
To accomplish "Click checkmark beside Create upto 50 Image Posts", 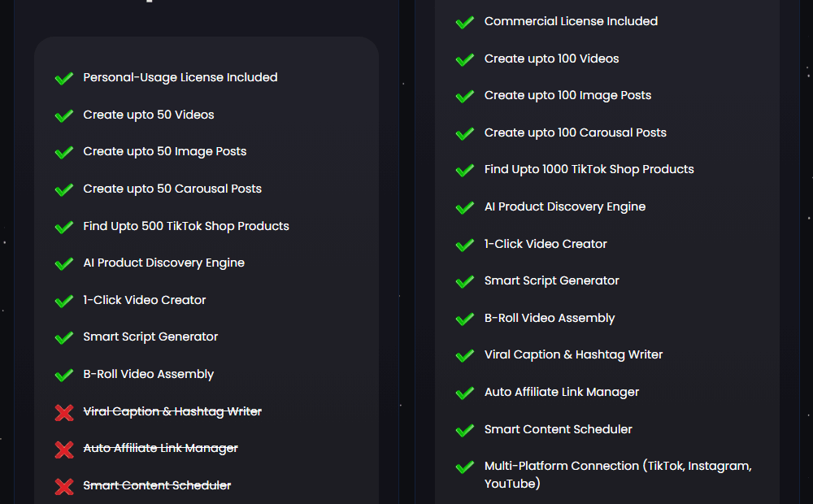I will click(x=64, y=152).
